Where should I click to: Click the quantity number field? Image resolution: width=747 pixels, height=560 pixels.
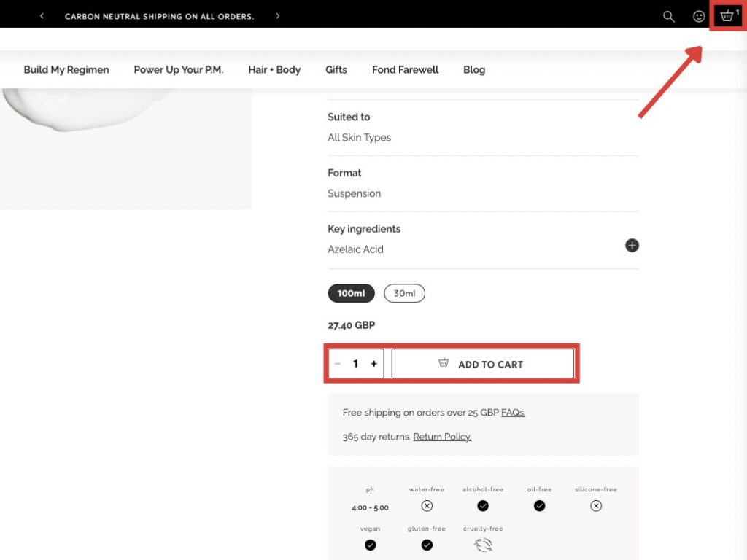(355, 364)
